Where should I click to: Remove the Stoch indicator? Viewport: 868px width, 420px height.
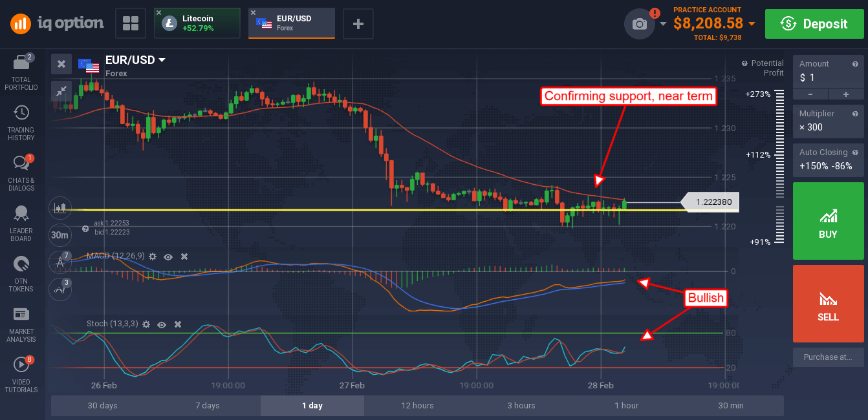tap(178, 324)
